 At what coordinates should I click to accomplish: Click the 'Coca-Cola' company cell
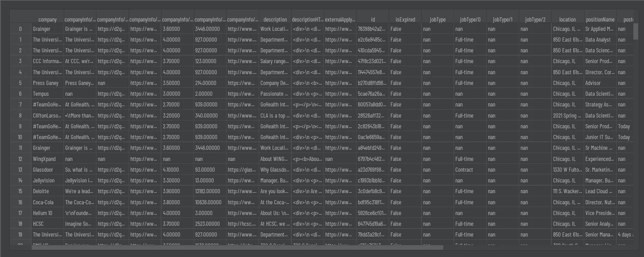(48, 202)
